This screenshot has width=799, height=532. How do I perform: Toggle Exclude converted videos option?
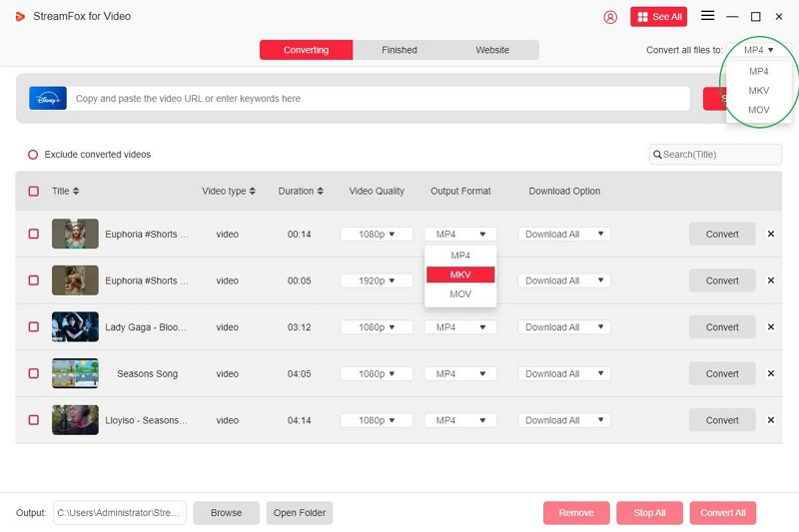coord(33,155)
